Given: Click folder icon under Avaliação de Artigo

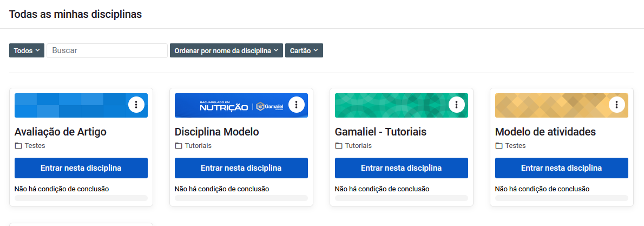Looking at the screenshot, I should point(18,146).
